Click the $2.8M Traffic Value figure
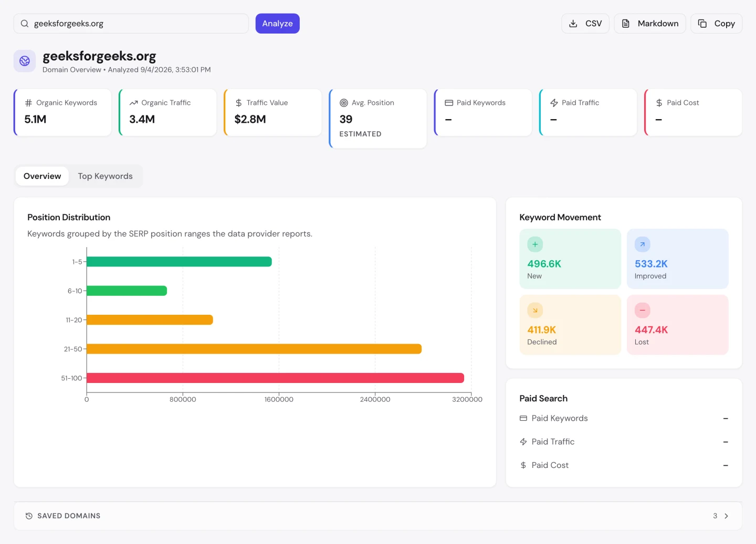756x544 pixels. (250, 120)
